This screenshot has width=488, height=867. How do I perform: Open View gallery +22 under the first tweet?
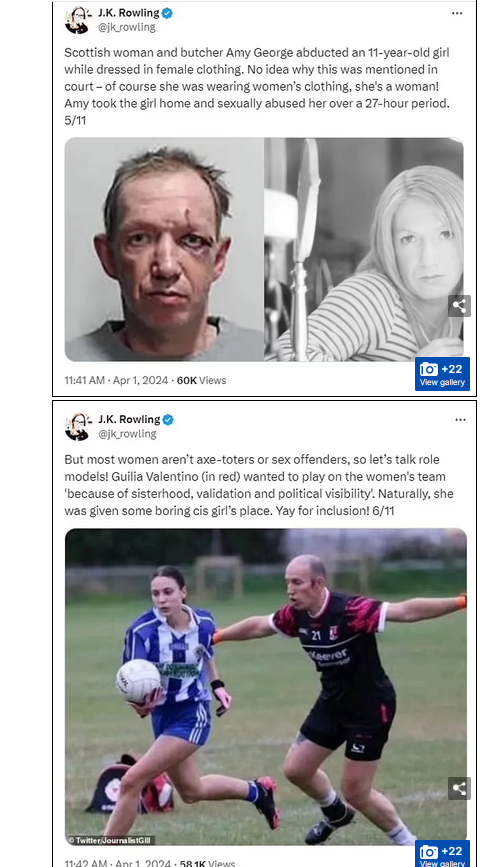coord(442,374)
